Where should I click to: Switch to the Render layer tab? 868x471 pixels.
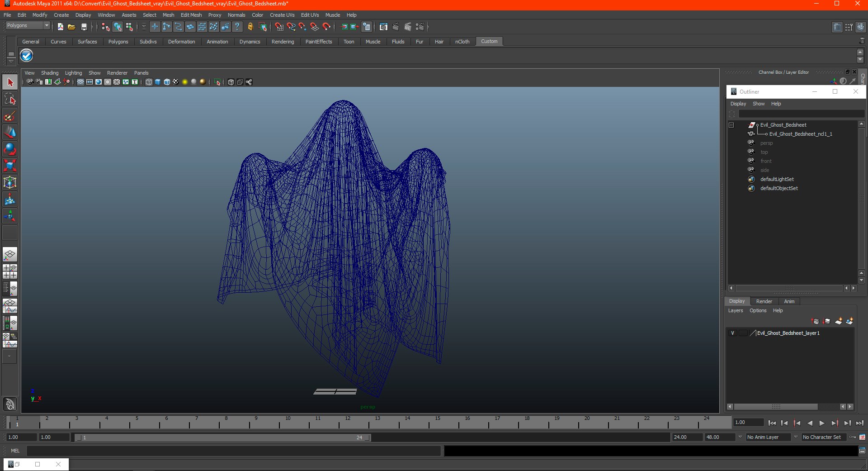(x=764, y=301)
